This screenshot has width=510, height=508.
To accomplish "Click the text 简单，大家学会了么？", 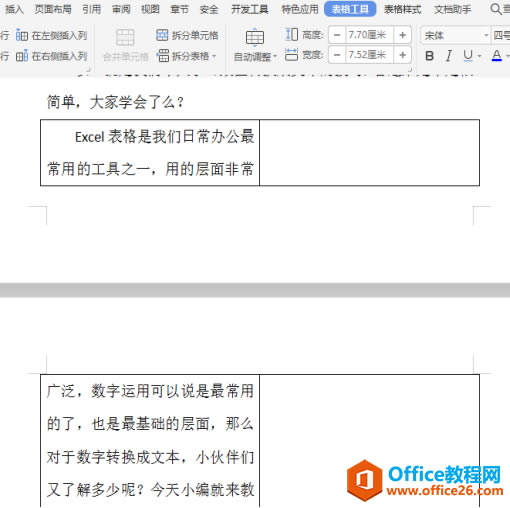I will tap(115, 102).
